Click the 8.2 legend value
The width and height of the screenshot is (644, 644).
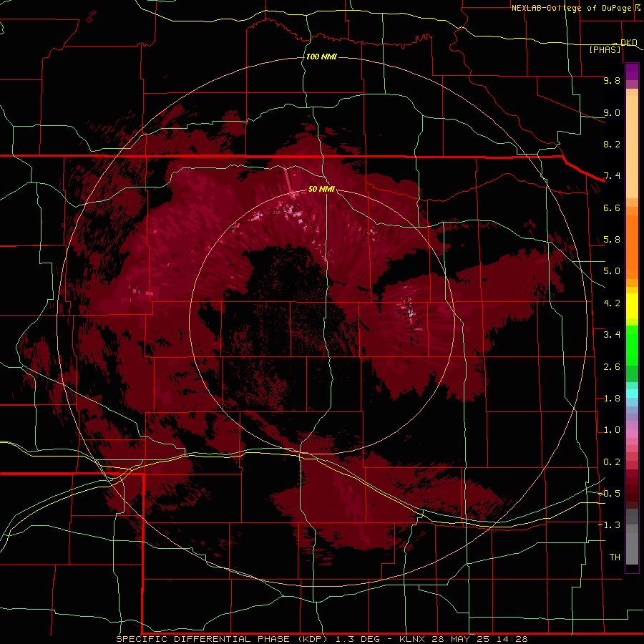coord(612,144)
